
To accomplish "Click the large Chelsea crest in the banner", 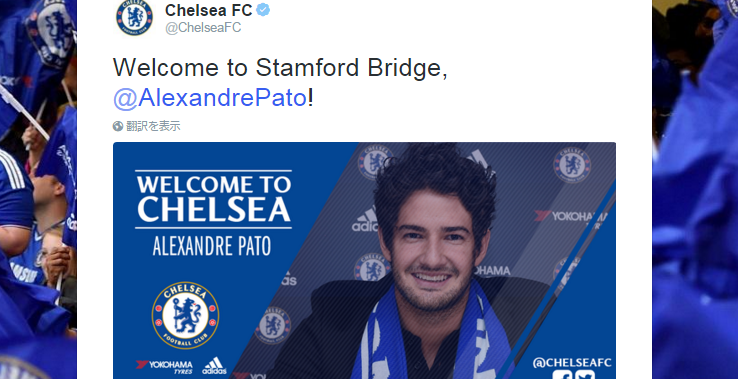I will pyautogui.click(x=185, y=315).
